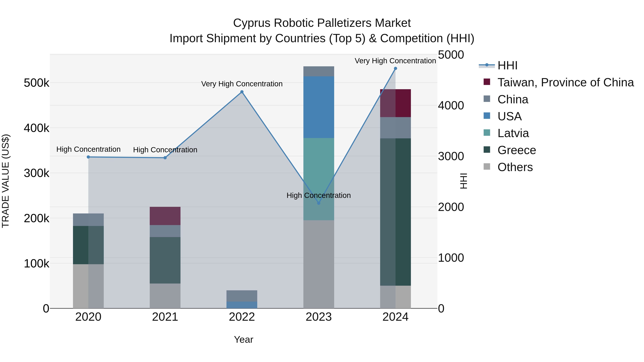Click the Greece segment of the 2020 bar
The image size is (644, 362).
[x=88, y=245]
